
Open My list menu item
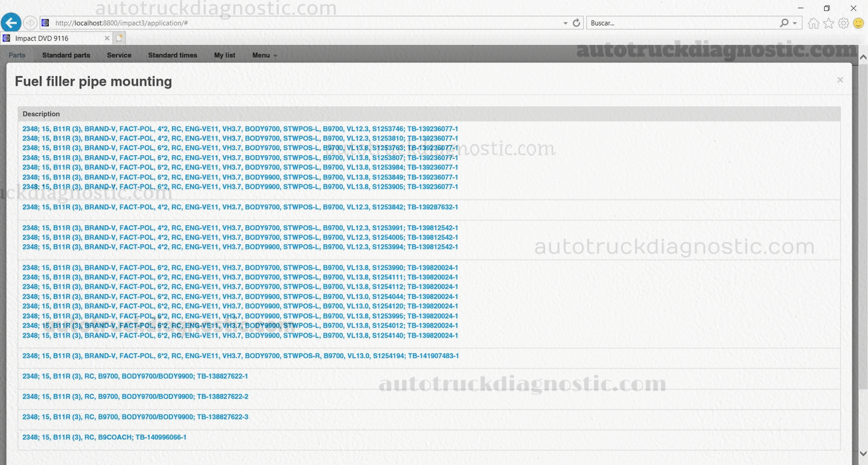point(225,55)
